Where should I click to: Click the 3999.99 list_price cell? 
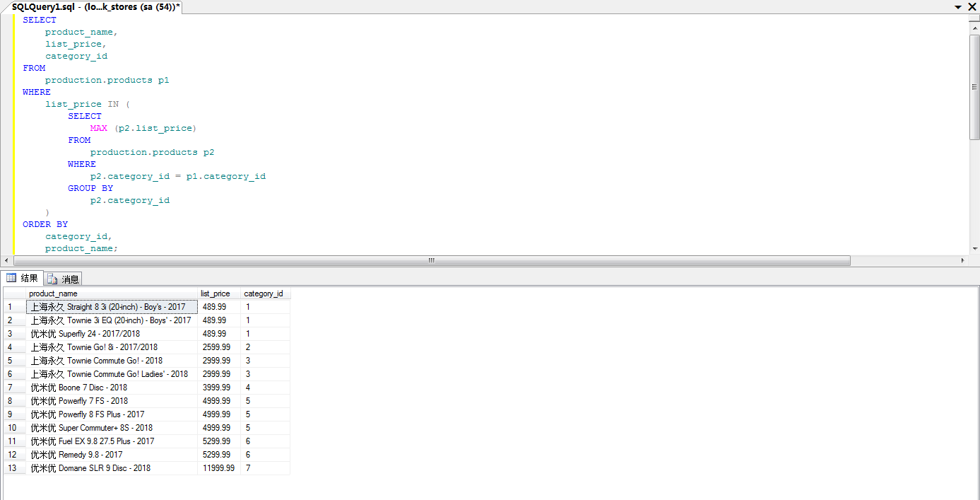(x=219, y=388)
